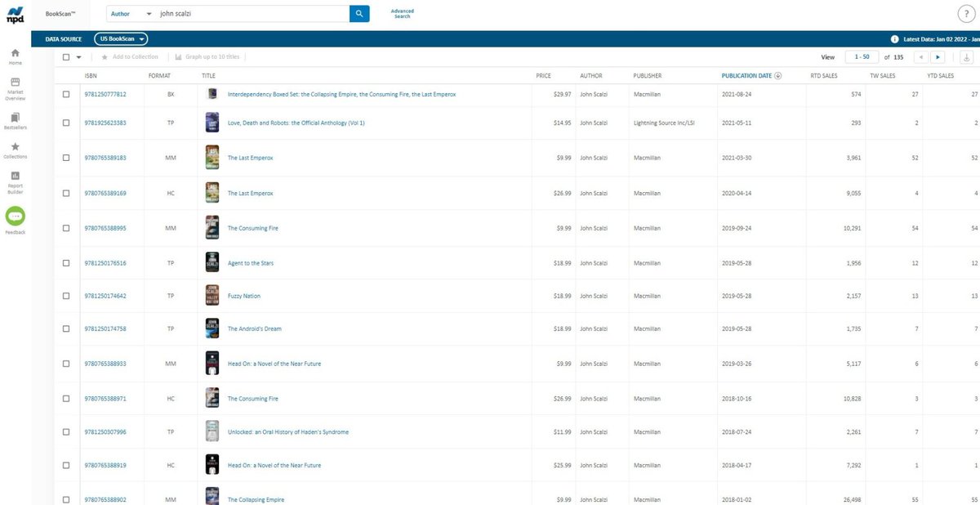Go to previous results page arrow

(x=921, y=57)
